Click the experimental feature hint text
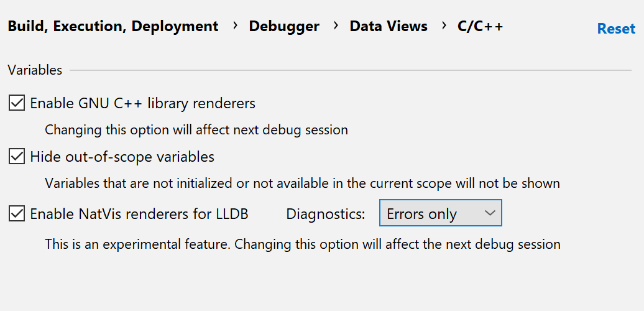This screenshot has width=644, height=311. coord(302,244)
